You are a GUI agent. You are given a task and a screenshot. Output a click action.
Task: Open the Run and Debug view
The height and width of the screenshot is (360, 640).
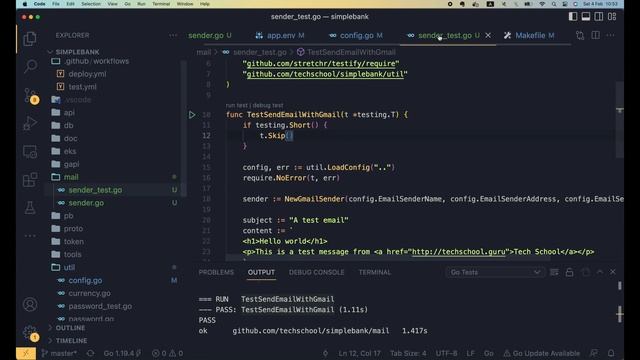coord(30,123)
